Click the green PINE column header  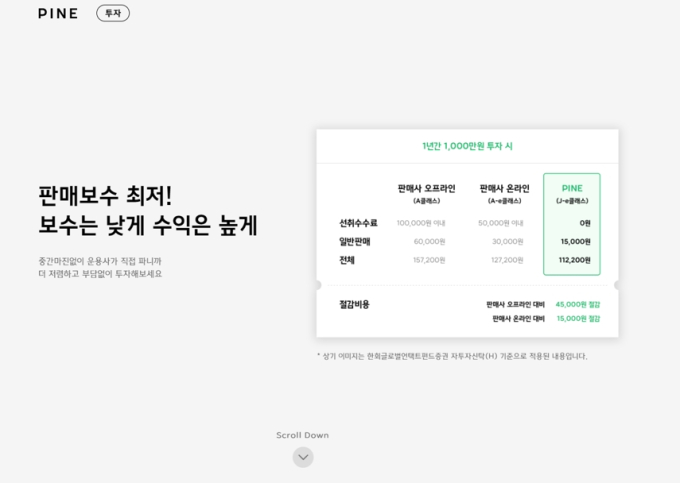point(572,188)
